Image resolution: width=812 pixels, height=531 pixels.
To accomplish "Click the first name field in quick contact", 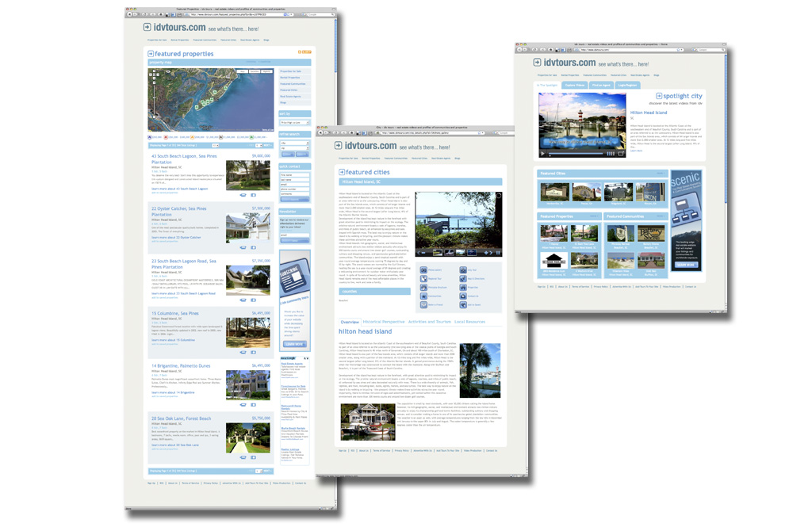I will 295,175.
